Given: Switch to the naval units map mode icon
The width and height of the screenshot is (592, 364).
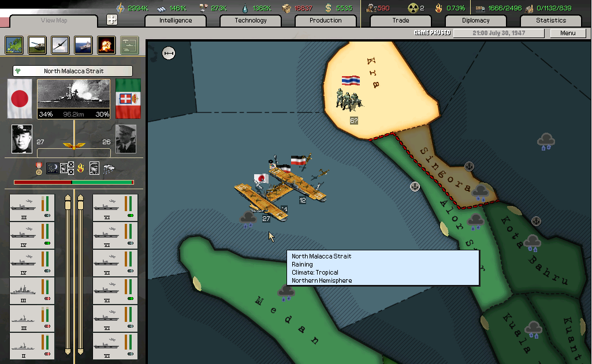Looking at the screenshot, I should click(83, 44).
